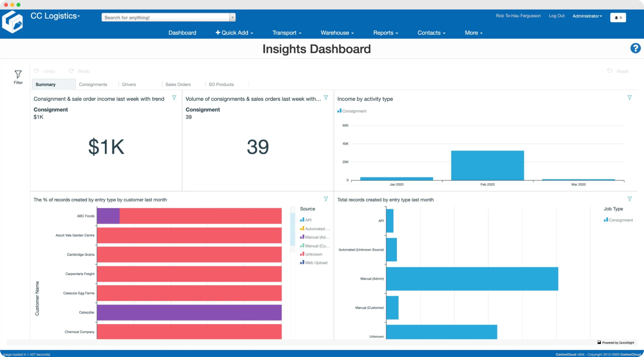The image size is (644, 357).
Task: Open the CC Logistics dropdown
Action: point(56,15)
